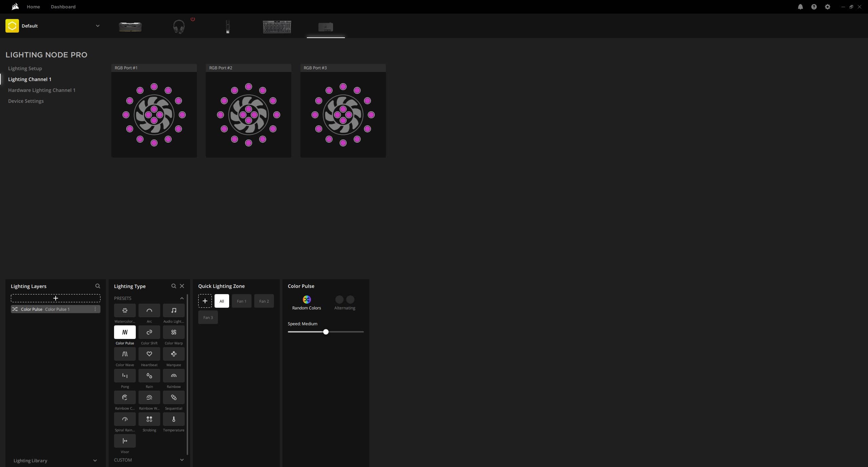The height and width of the screenshot is (467, 868).
Task: Enable Random Colors mode
Action: pos(307,303)
